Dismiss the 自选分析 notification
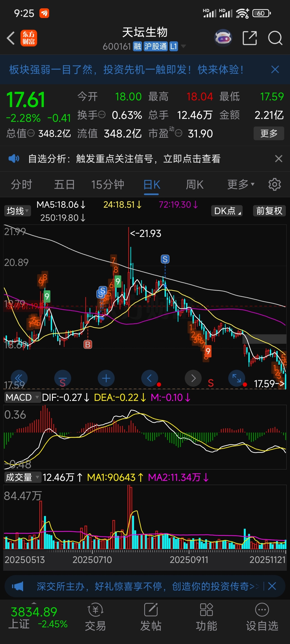This screenshot has width=290, height=644. [x=279, y=159]
